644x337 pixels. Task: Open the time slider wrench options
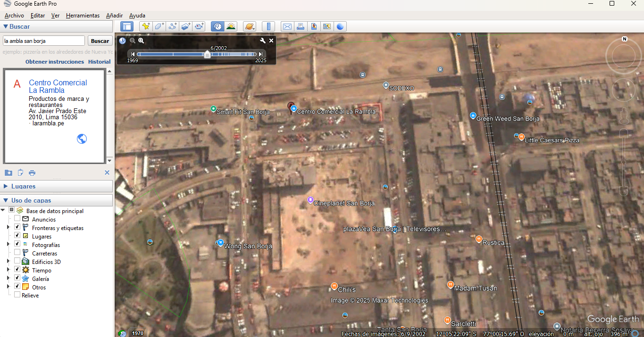263,41
